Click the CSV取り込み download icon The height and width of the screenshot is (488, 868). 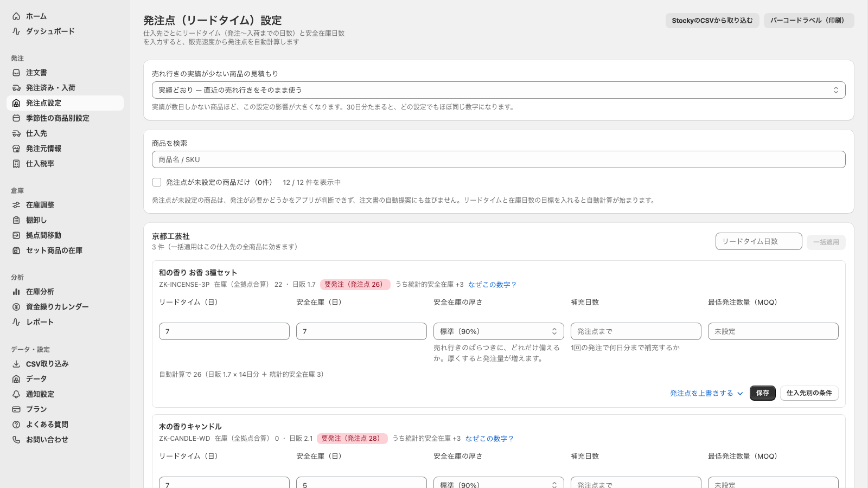16,364
